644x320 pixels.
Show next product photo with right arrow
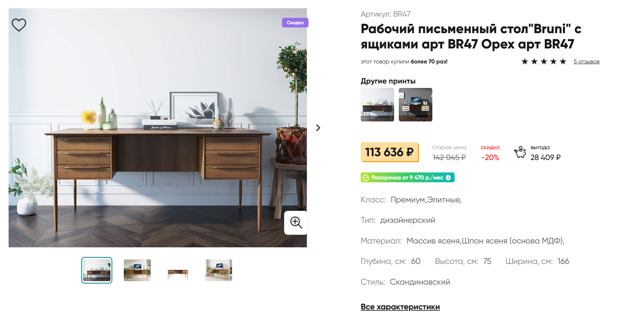pos(318,128)
